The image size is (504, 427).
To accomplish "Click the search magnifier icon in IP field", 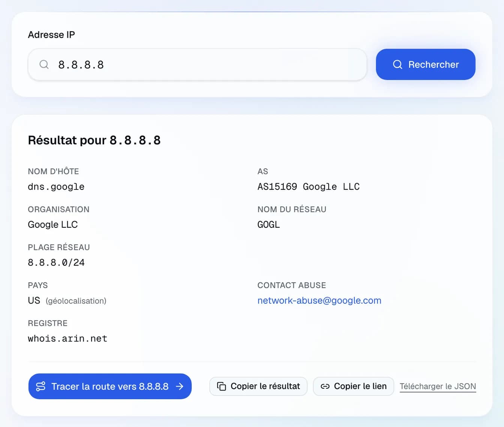I will [x=44, y=65].
